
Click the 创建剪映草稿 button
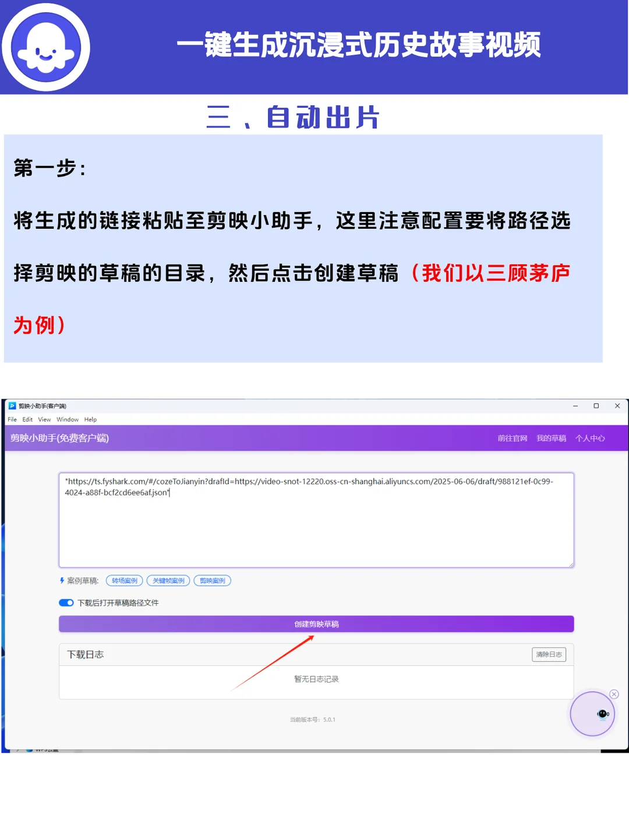pyautogui.click(x=316, y=624)
